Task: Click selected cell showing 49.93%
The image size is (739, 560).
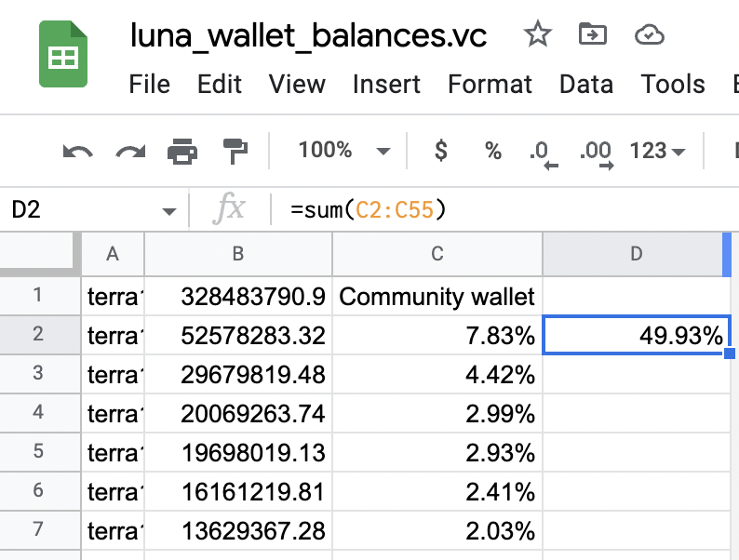Action: pyautogui.click(x=637, y=335)
